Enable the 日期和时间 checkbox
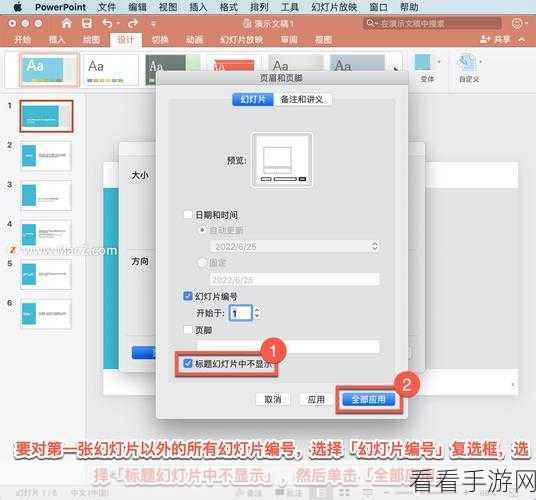The height and width of the screenshot is (500, 536). click(x=188, y=215)
